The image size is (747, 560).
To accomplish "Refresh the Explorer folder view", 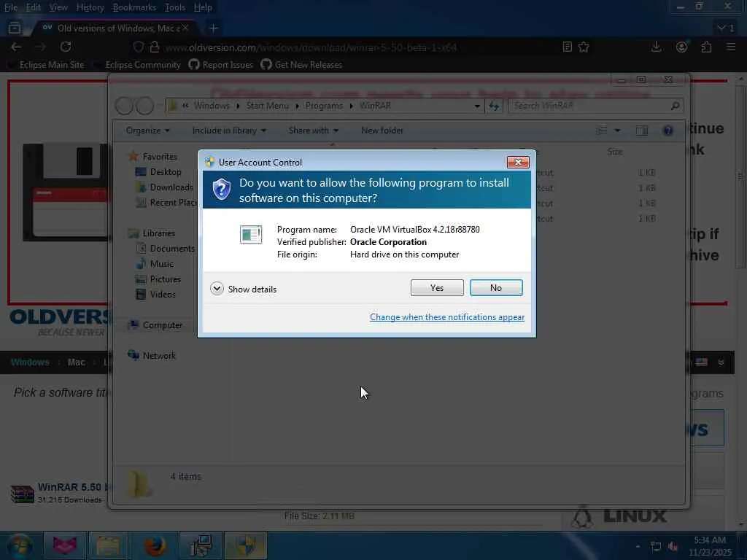I will click(494, 106).
